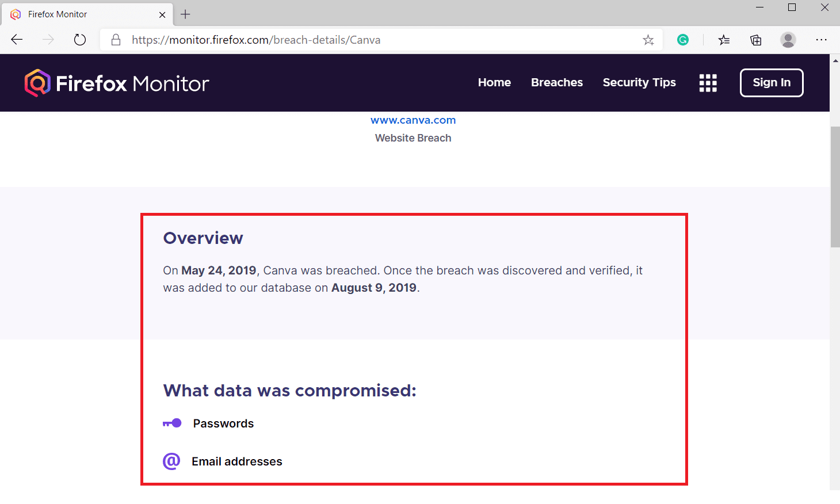Click the reload button to refresh the page
The width and height of the screenshot is (840, 504).
[x=79, y=40]
